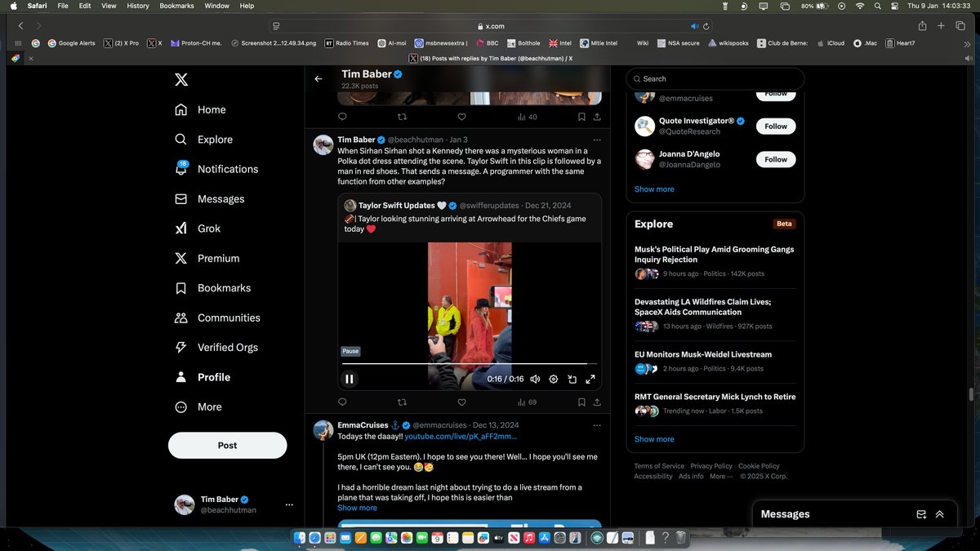Open Devastating LA Wildfires story

(x=715, y=313)
